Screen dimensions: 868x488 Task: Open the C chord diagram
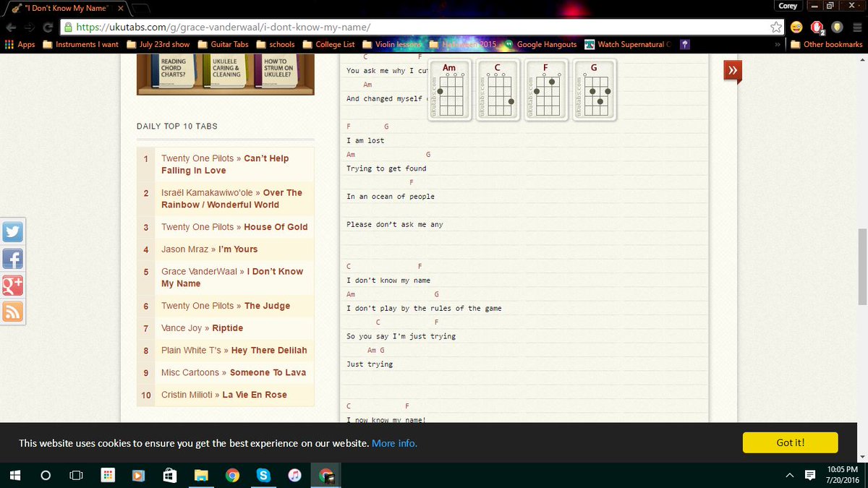pos(497,90)
